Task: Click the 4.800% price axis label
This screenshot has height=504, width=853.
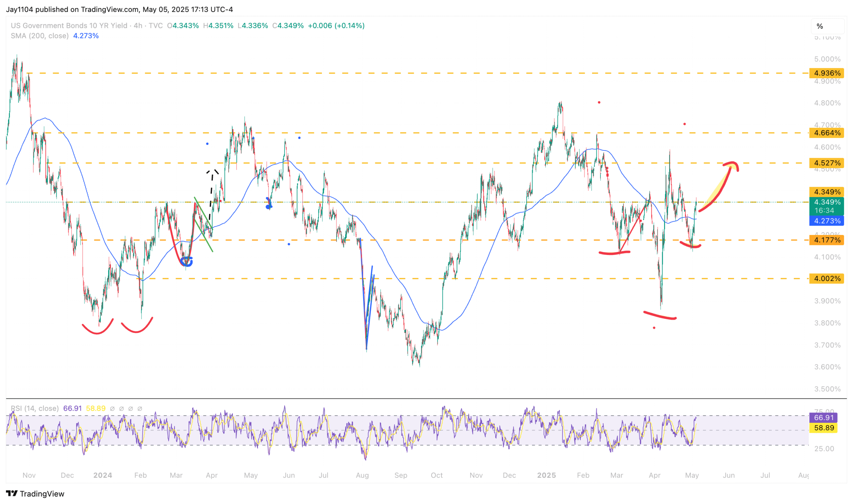Action: point(827,103)
